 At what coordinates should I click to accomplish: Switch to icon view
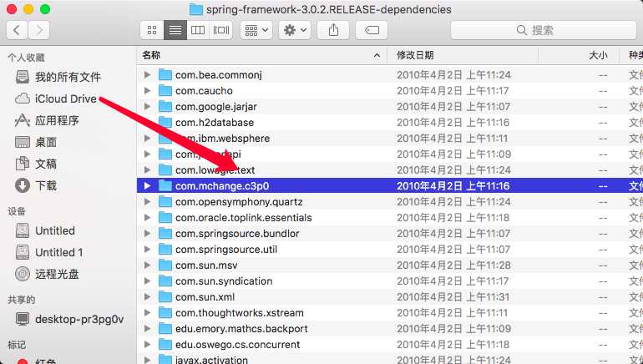click(x=152, y=30)
